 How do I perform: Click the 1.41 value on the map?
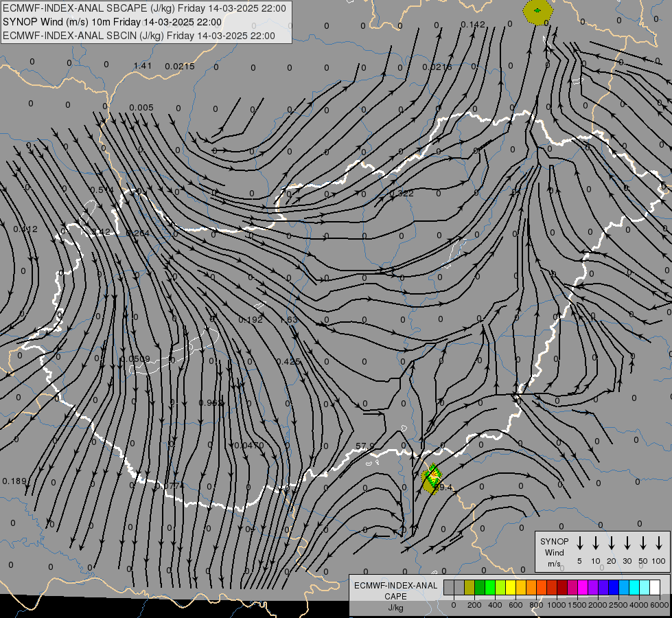[x=143, y=66]
